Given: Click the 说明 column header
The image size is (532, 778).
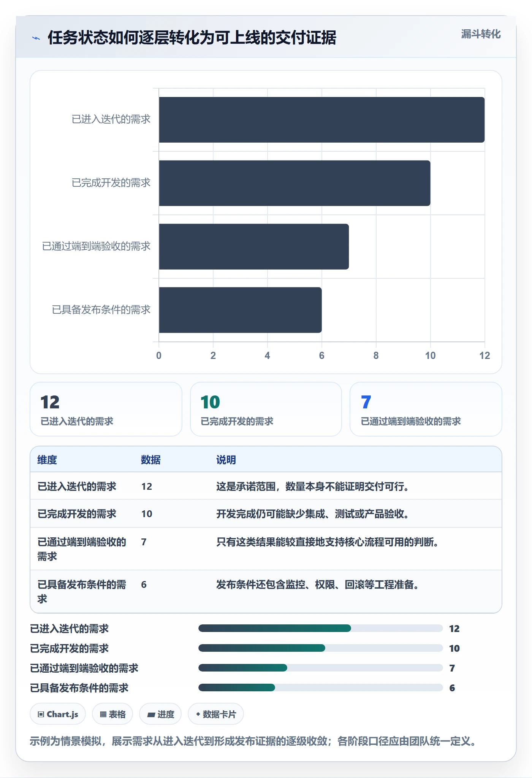Looking at the screenshot, I should (x=226, y=460).
